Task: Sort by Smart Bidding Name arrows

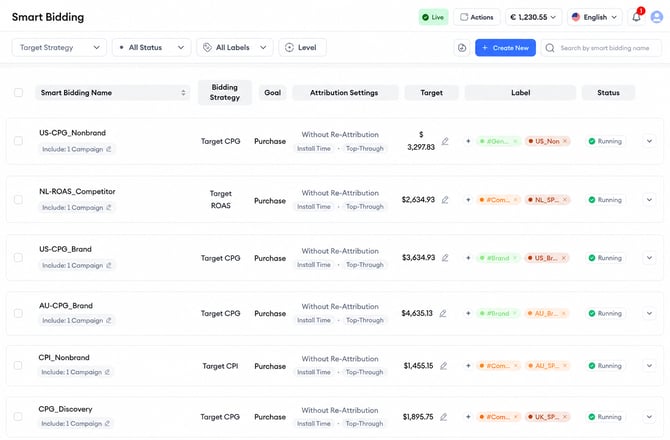Action: [x=183, y=93]
